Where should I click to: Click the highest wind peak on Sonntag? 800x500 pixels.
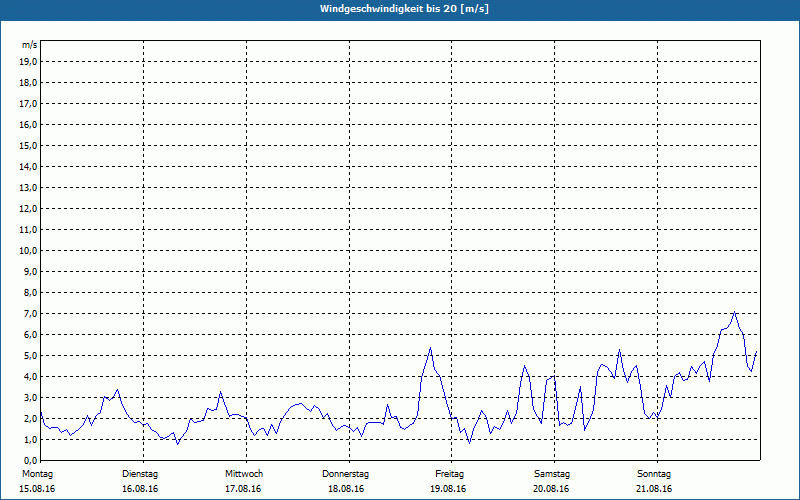pos(734,312)
